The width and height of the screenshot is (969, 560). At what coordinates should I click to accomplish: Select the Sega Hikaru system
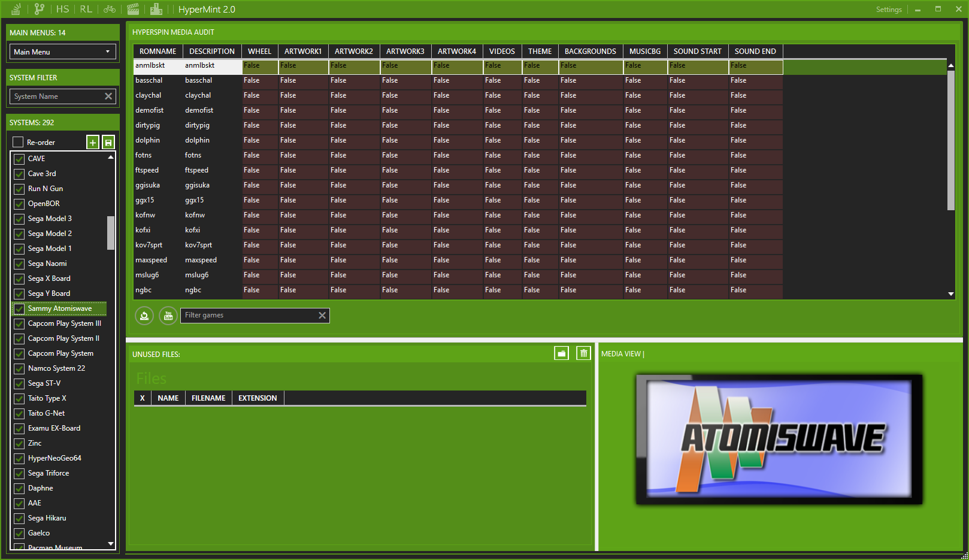click(47, 518)
